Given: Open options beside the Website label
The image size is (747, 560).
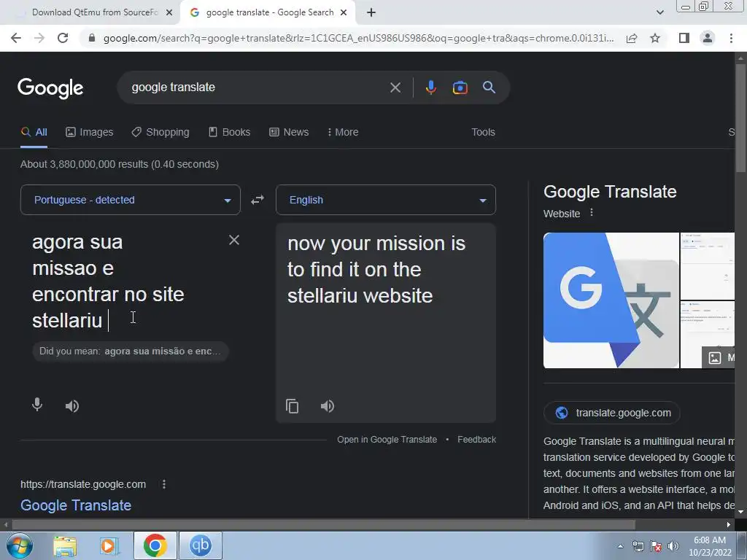Looking at the screenshot, I should [x=592, y=212].
